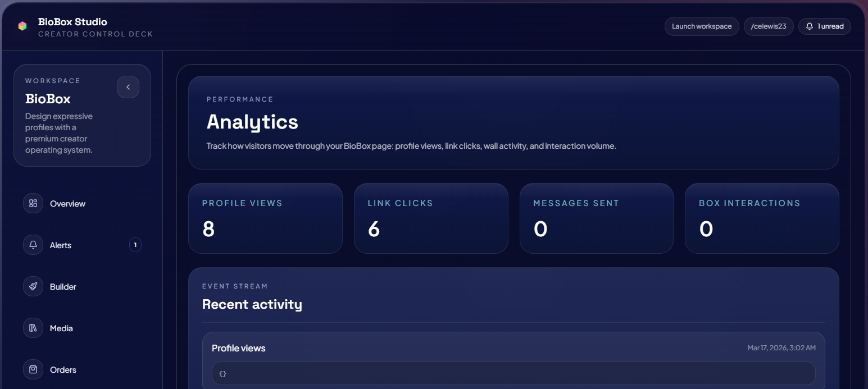Image resolution: width=868 pixels, height=389 pixels.
Task: Click the Box Interactions stat card
Action: 761,218
